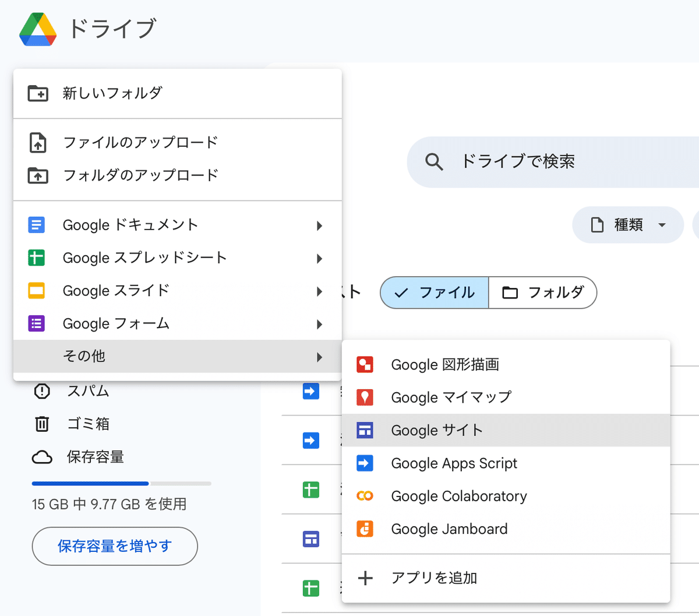Select Google 図形描画 in submenu
699x616 pixels.
point(506,365)
